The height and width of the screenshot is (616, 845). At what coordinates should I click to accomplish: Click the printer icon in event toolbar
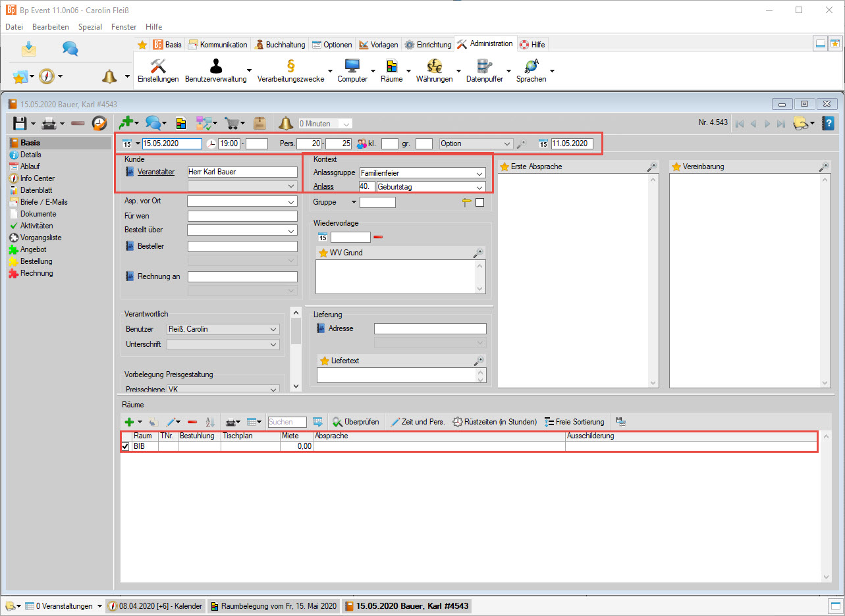[x=49, y=123]
